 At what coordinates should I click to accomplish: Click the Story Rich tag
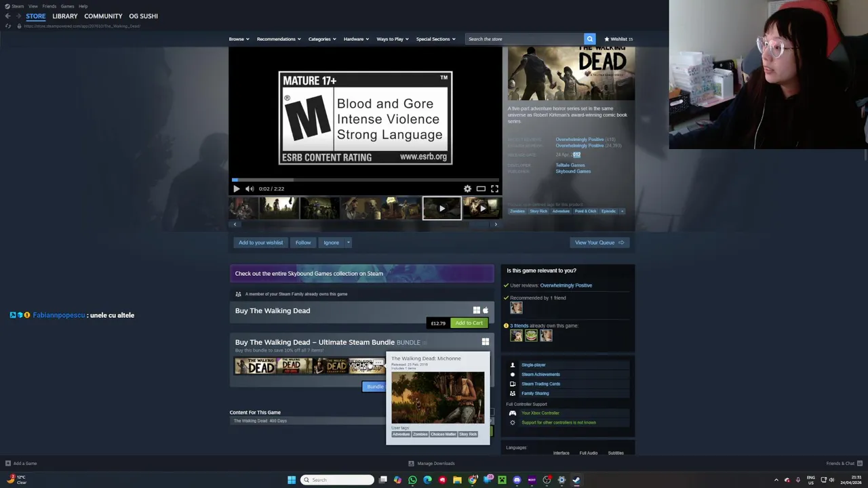point(538,211)
